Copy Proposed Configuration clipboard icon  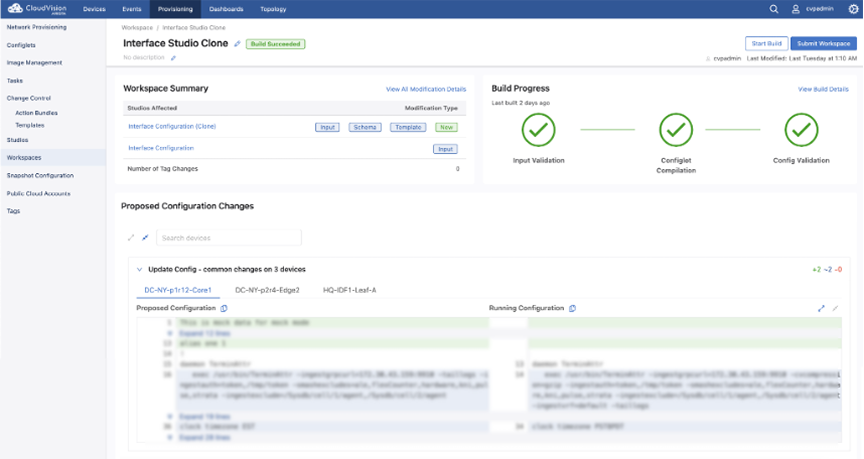[224, 308]
